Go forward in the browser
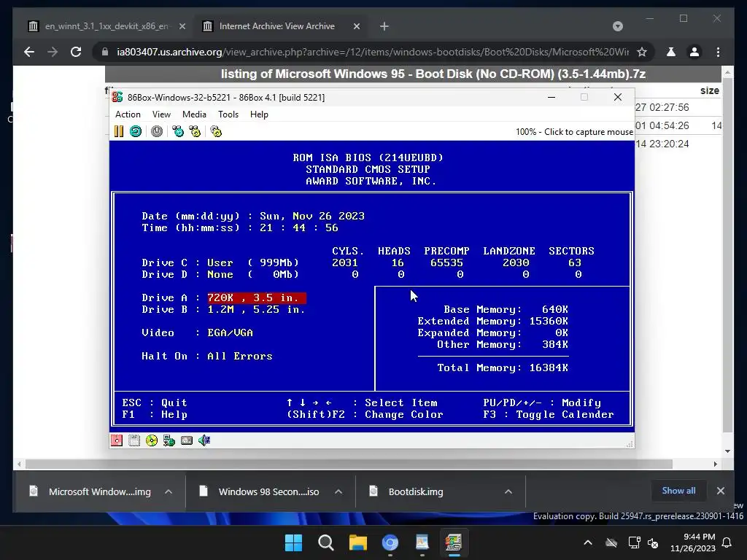 [53, 52]
